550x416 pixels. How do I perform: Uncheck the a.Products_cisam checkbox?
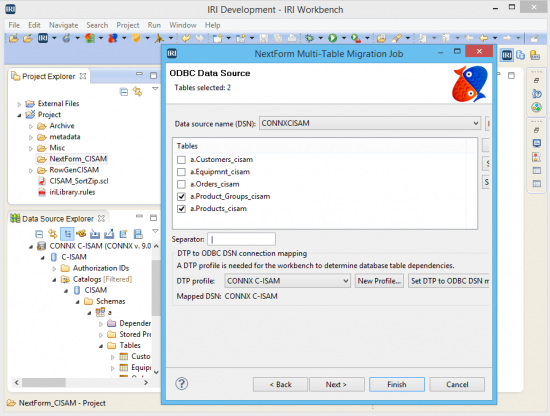[x=181, y=209]
